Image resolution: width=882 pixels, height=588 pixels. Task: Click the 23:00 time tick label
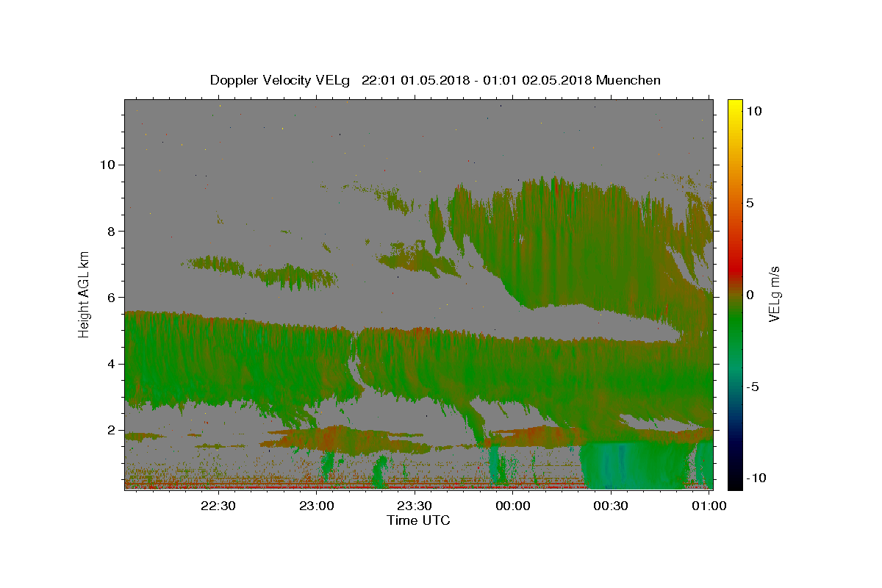click(x=316, y=506)
